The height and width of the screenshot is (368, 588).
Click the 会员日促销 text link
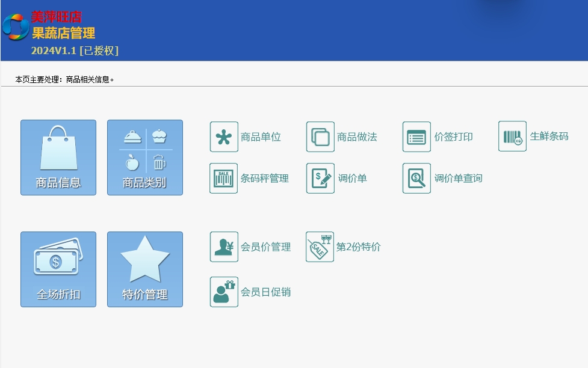coord(265,292)
